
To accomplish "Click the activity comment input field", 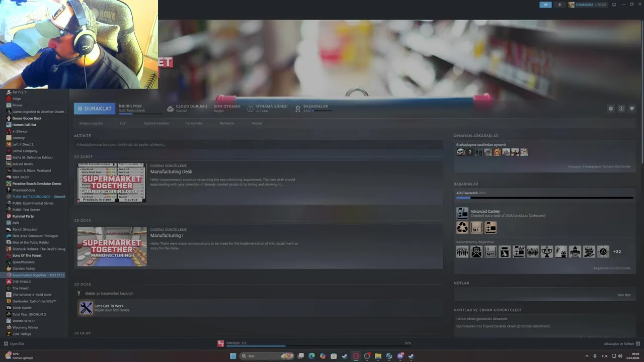I will 258,145.
